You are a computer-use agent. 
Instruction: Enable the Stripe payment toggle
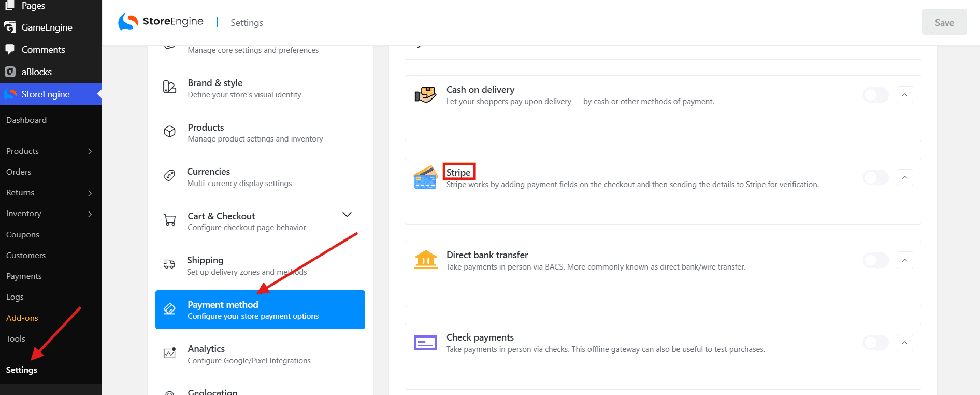[x=876, y=177]
